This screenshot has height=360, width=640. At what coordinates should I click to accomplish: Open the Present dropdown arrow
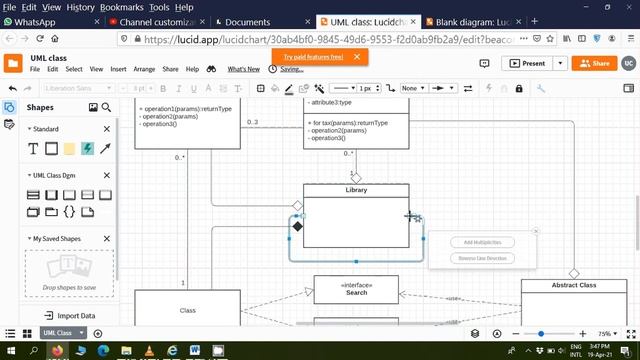pos(560,63)
